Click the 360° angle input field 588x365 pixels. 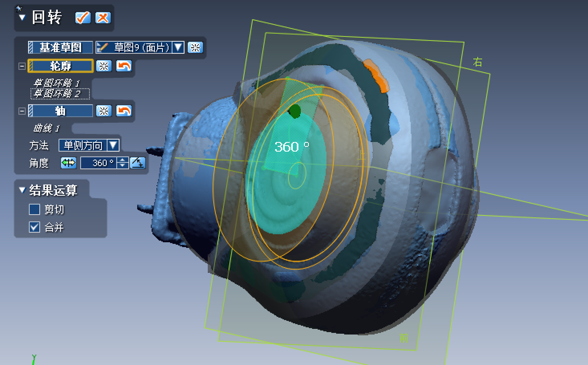coord(99,163)
